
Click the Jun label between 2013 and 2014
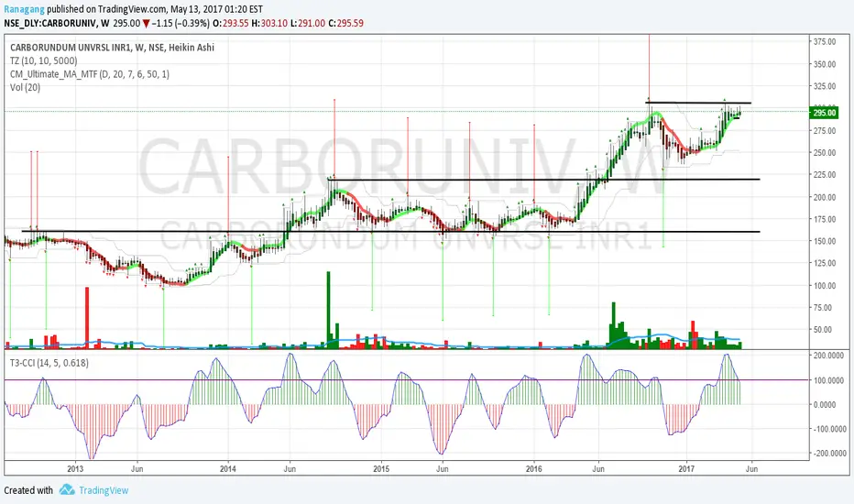pos(137,468)
